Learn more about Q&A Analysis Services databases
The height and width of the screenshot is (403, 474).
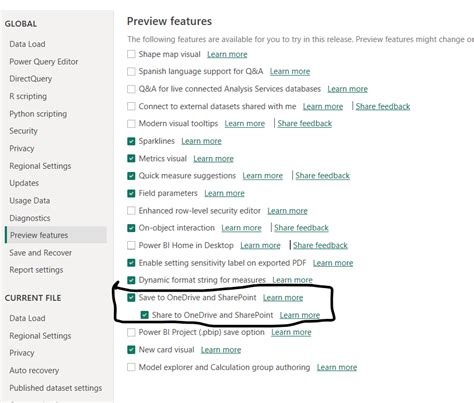347,89
